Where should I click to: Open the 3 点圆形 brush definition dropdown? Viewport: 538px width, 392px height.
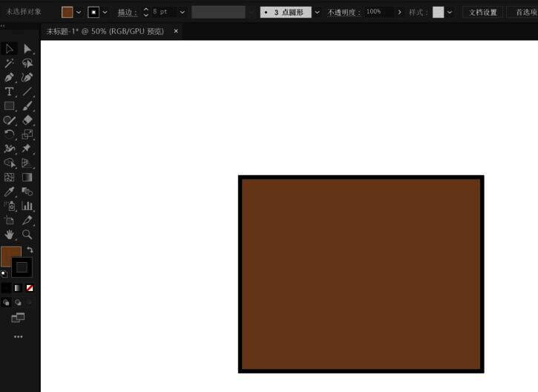(317, 13)
